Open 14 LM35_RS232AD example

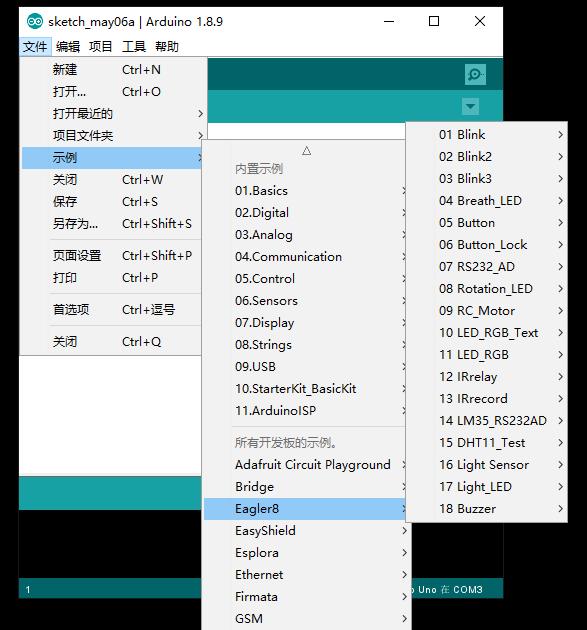pos(487,421)
